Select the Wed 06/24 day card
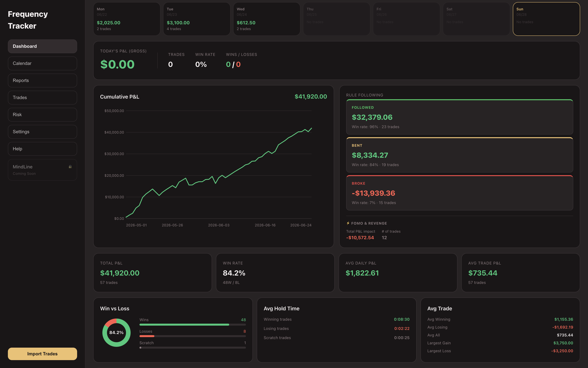 point(267,19)
